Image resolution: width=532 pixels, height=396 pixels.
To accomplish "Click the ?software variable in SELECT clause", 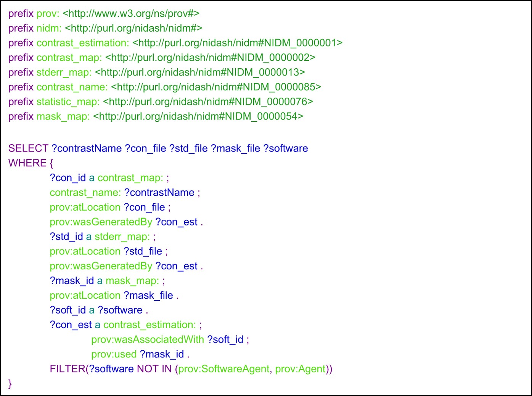I will tap(285, 148).
